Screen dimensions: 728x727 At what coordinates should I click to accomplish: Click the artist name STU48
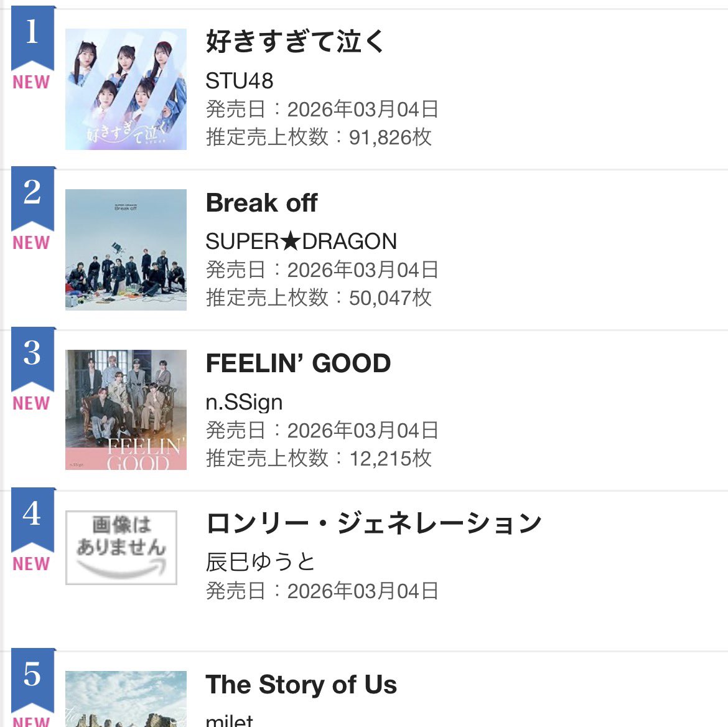240,81
